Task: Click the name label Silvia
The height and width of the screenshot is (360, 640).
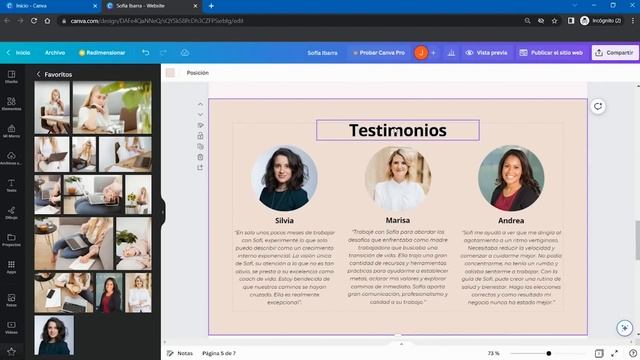Action: [x=284, y=220]
